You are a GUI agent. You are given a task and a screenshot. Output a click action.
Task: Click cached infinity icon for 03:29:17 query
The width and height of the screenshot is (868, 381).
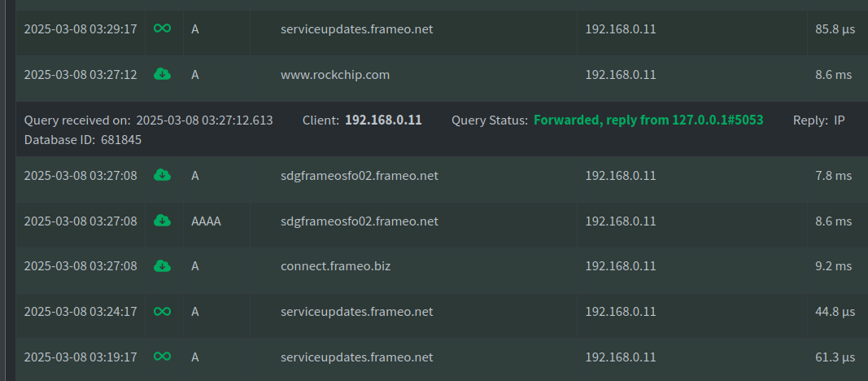(162, 28)
